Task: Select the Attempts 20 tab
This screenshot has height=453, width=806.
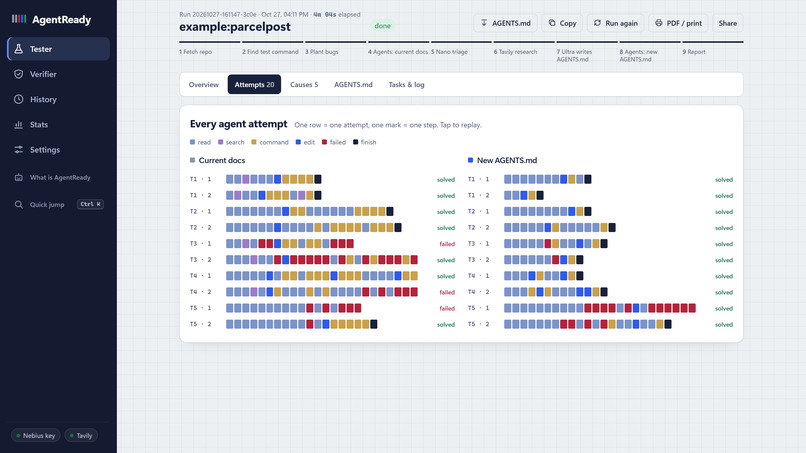Action: tap(254, 84)
